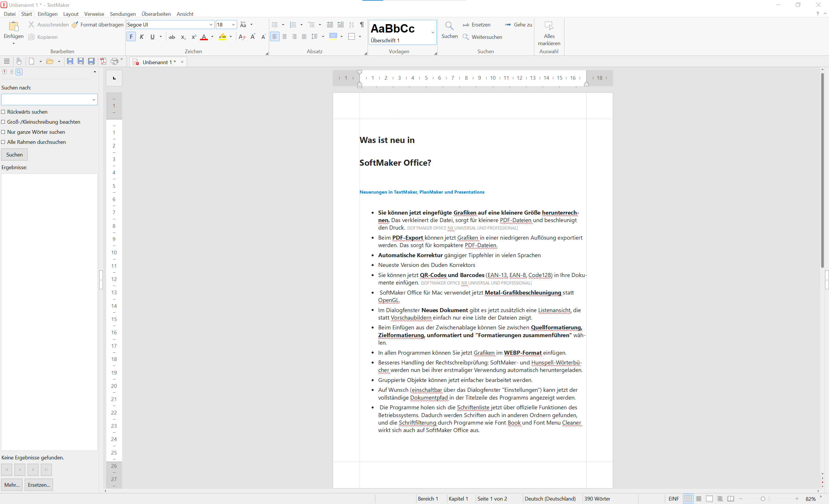Switch to the Überarbeiten ribbon tab
Image resolution: width=829 pixels, height=504 pixels.
156,14
